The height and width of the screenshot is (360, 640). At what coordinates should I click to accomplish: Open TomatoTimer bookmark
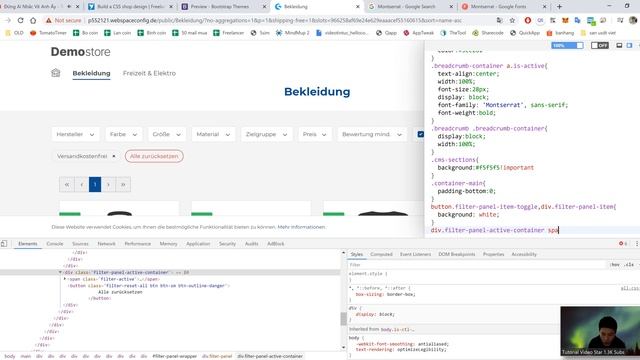tap(48, 33)
